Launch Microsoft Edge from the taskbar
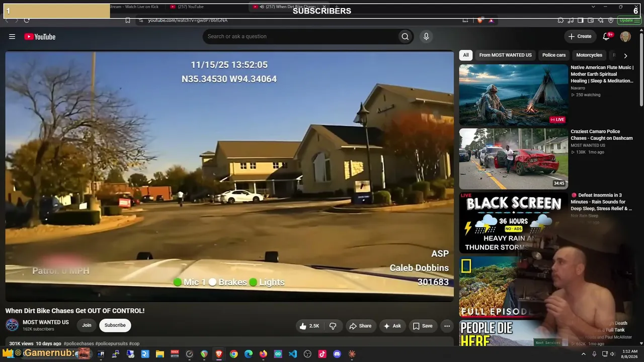 [x=249, y=354]
